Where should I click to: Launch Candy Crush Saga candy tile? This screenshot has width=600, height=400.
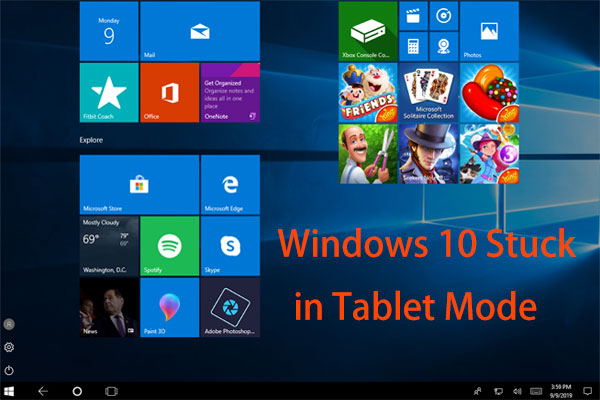point(489,93)
